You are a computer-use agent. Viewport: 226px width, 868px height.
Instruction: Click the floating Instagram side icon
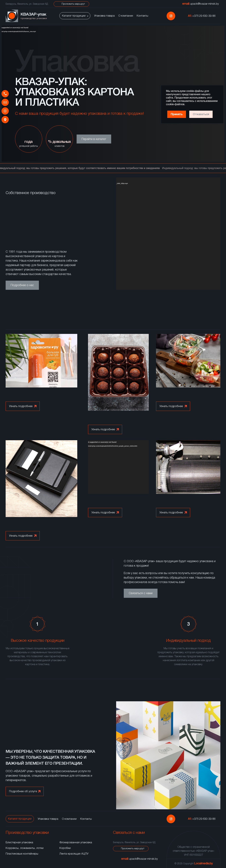[x=5, y=111]
